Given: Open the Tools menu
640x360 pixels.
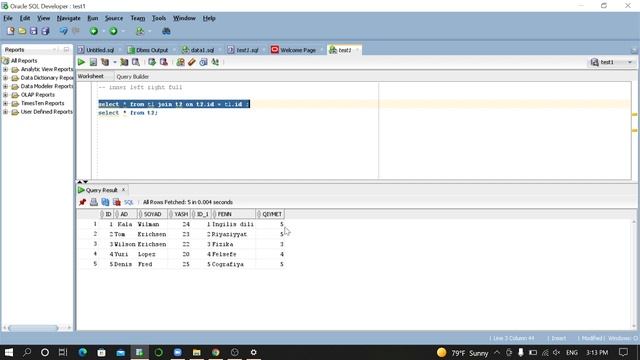Looking at the screenshot, I should pos(159,18).
